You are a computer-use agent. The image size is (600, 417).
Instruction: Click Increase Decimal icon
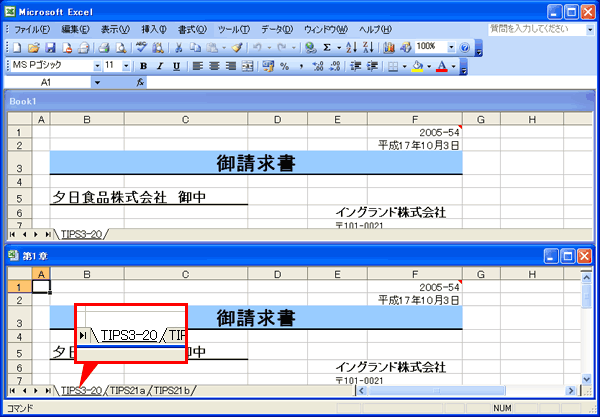[318, 66]
